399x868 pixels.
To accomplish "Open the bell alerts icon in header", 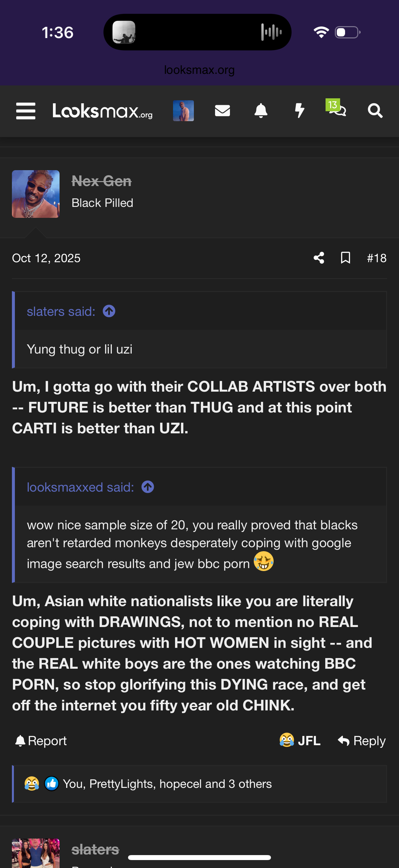I will 261,111.
